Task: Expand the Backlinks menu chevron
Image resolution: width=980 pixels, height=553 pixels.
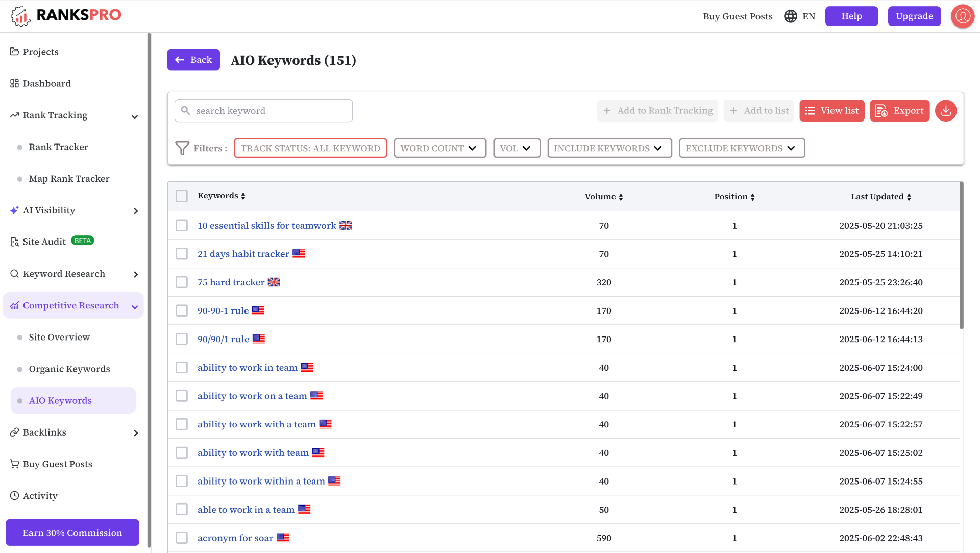Action: 136,434
